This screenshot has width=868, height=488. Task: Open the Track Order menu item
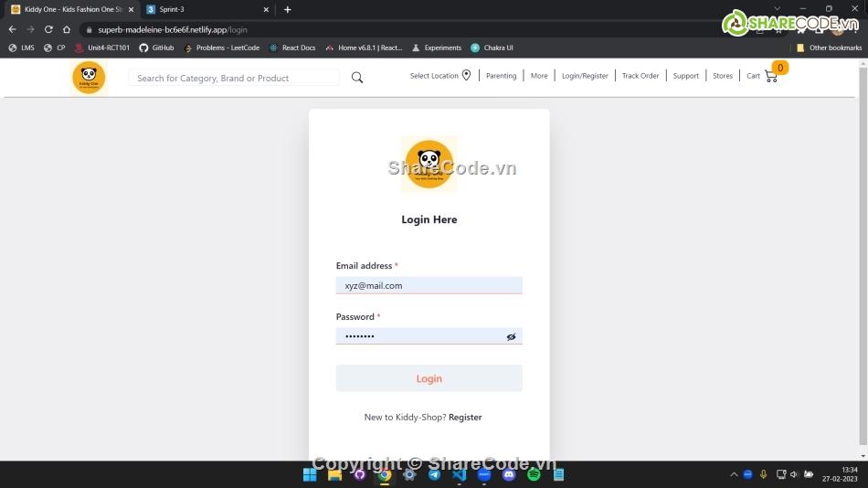640,76
